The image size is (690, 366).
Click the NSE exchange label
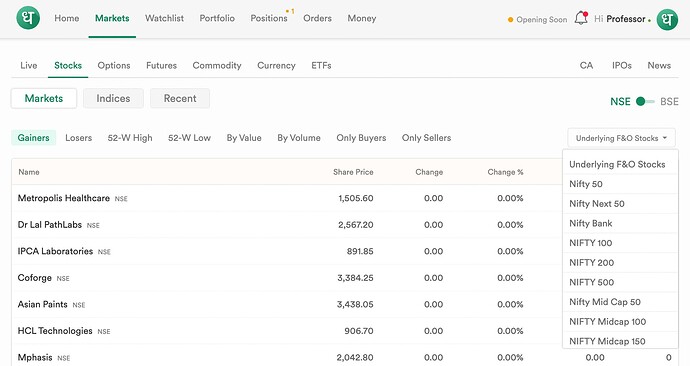point(620,102)
